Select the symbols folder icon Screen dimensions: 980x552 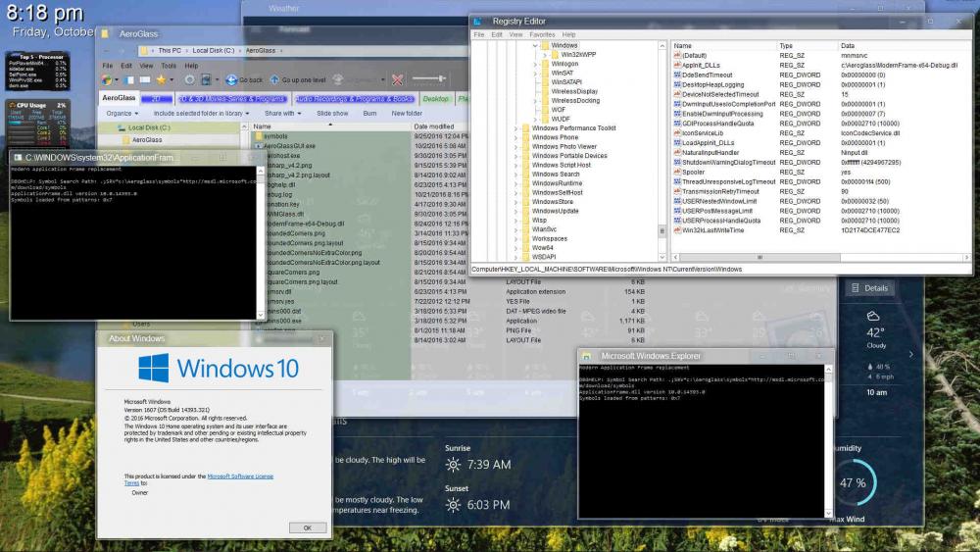click(258, 136)
